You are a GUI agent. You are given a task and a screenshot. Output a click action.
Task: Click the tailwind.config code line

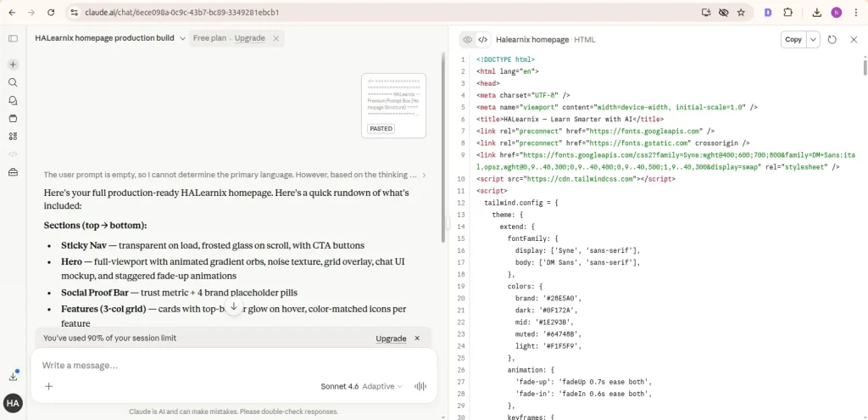click(x=521, y=203)
